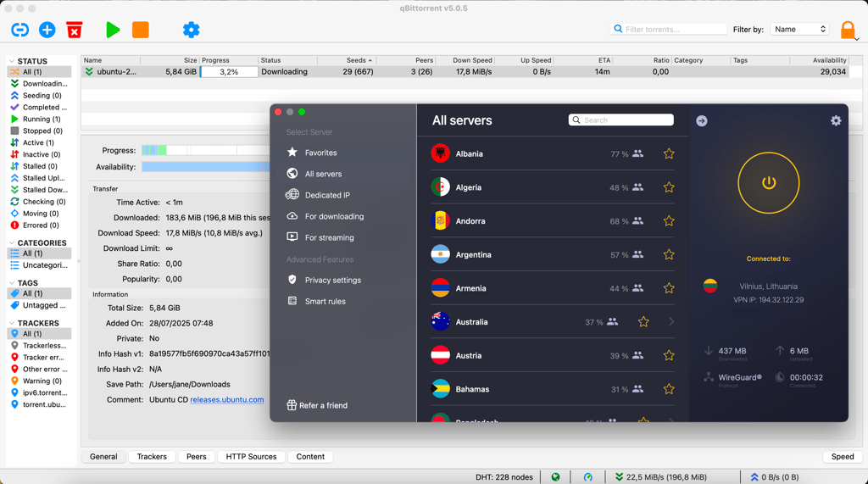This screenshot has height=484, width=868.
Task: Sort torrents by Down Speed column
Action: (464, 60)
